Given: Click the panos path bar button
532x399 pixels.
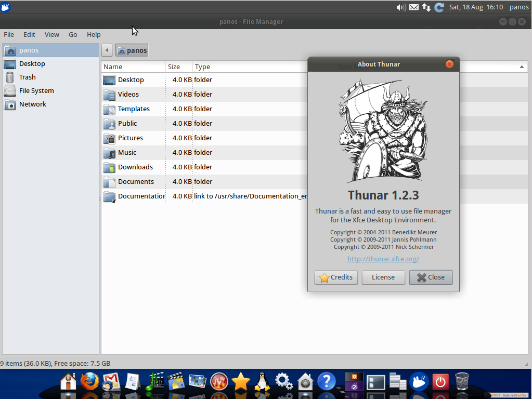Looking at the screenshot, I should 132,50.
